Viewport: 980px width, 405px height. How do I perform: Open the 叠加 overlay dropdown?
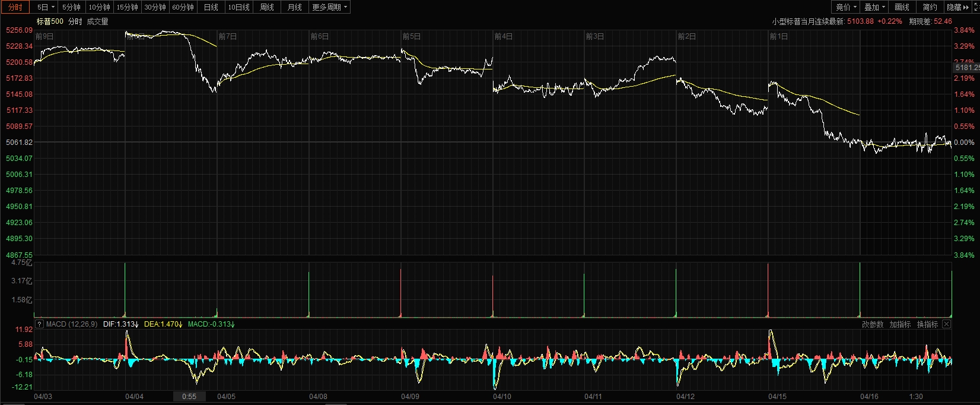pyautogui.click(x=874, y=7)
